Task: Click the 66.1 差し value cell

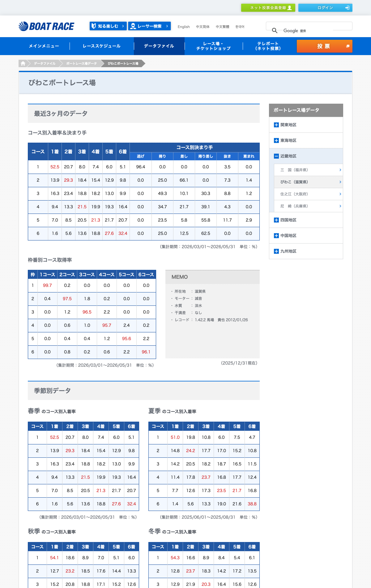Action: tap(184, 180)
